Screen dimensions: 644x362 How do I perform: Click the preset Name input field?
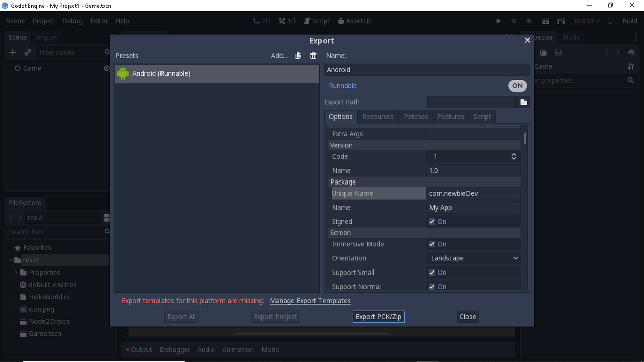[427, 70]
